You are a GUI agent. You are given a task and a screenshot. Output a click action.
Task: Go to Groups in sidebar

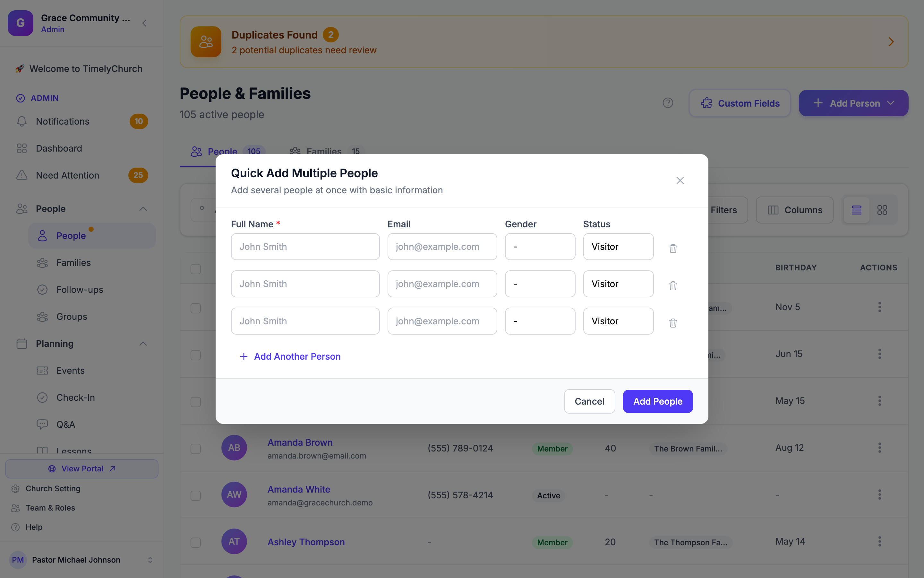click(92, 317)
